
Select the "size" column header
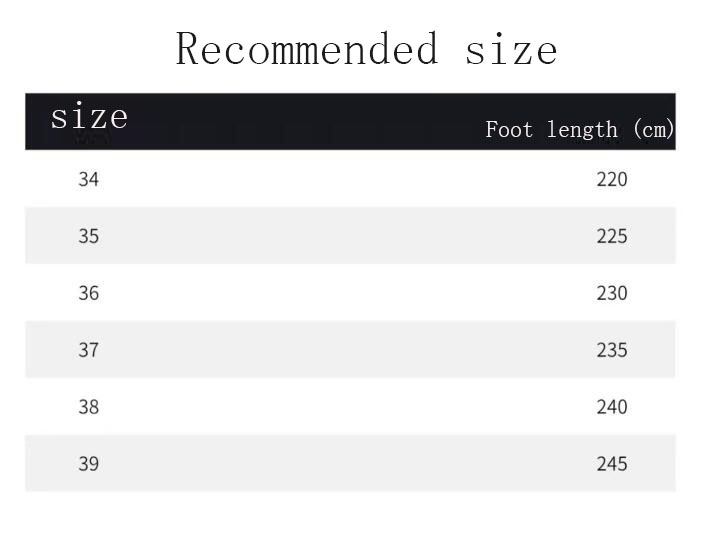[89, 117]
